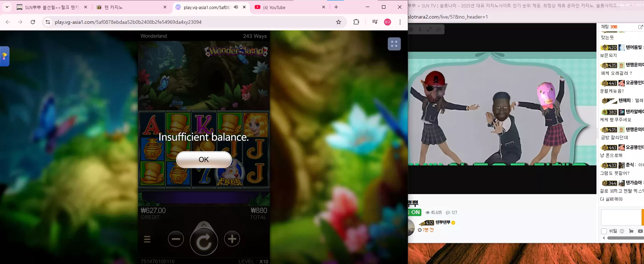
Task: Open the game hamburger menu
Action: click(x=147, y=239)
